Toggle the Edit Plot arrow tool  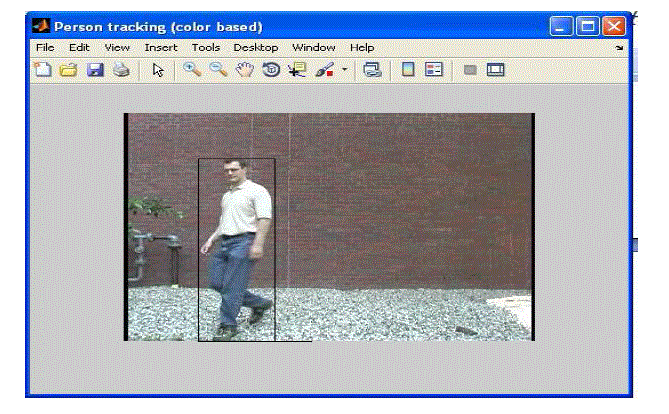[158, 70]
